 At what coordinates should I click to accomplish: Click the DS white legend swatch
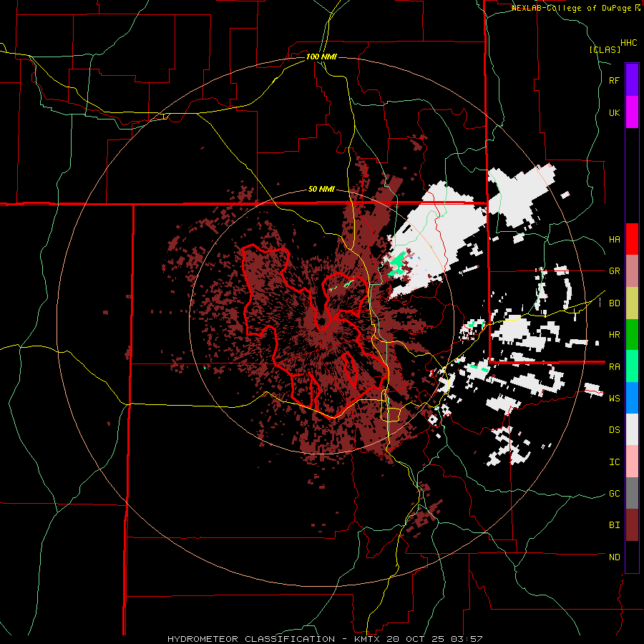632,429
